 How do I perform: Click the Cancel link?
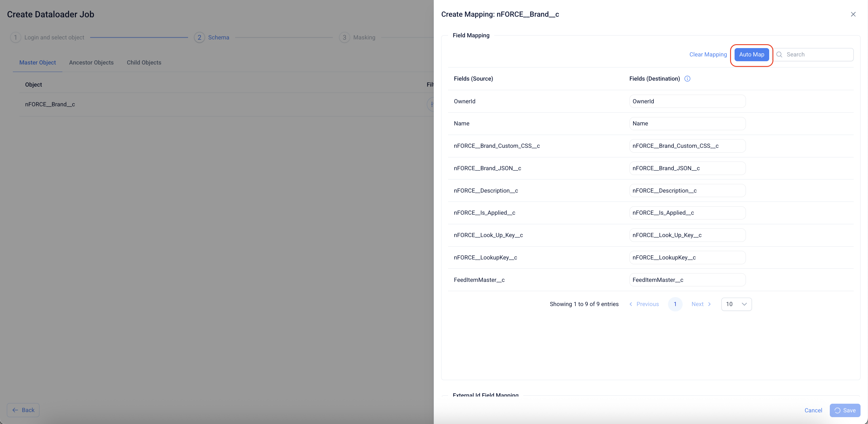[x=813, y=410]
